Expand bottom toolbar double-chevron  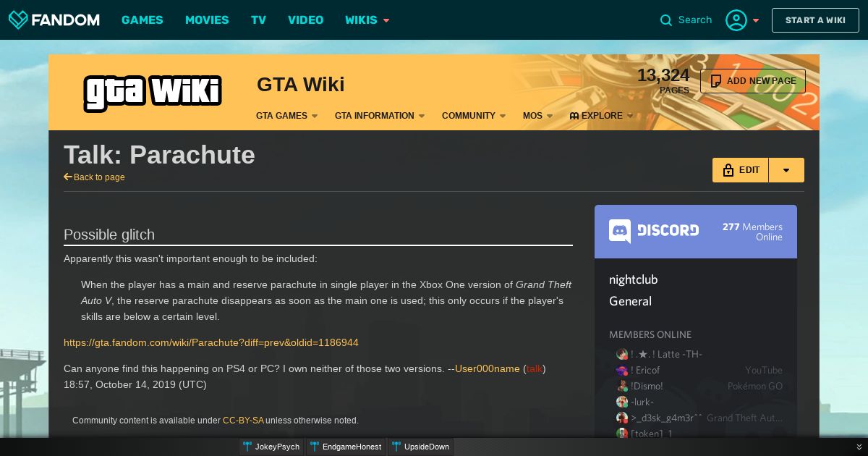[859, 447]
